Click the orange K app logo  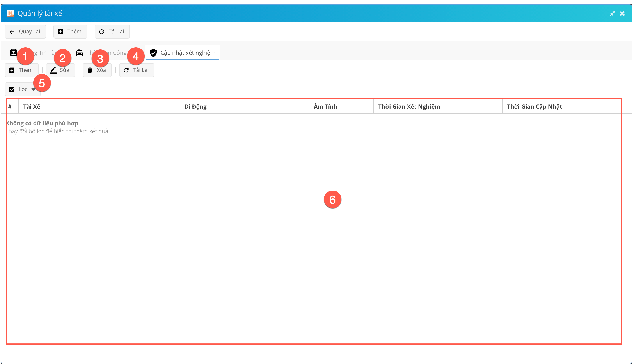click(11, 13)
